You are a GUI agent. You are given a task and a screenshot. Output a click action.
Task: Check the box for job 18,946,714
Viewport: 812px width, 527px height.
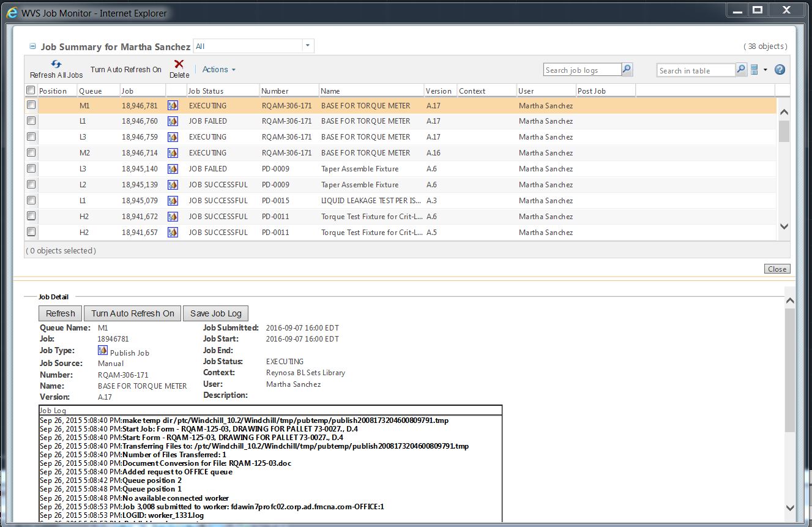(x=31, y=153)
